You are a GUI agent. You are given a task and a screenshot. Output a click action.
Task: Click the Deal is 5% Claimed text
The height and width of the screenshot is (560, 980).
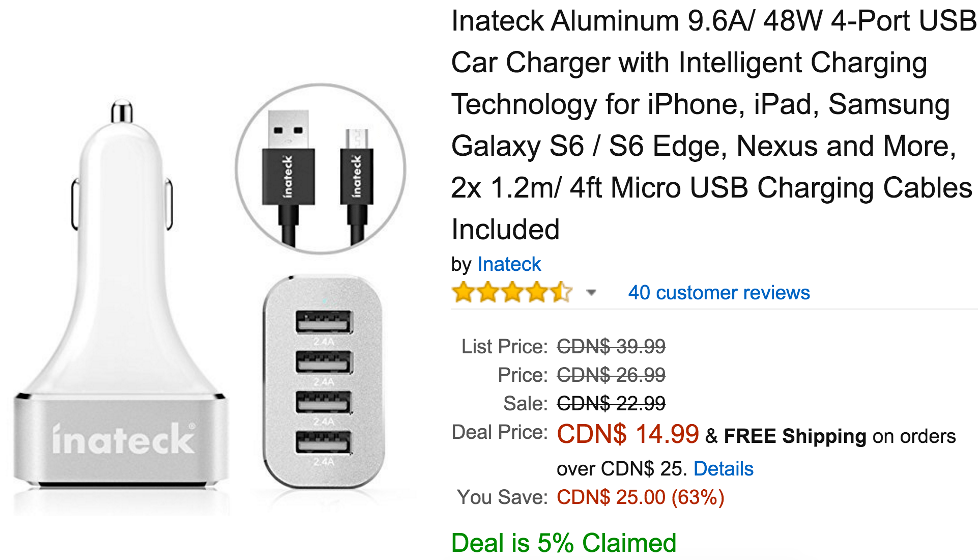(x=564, y=543)
